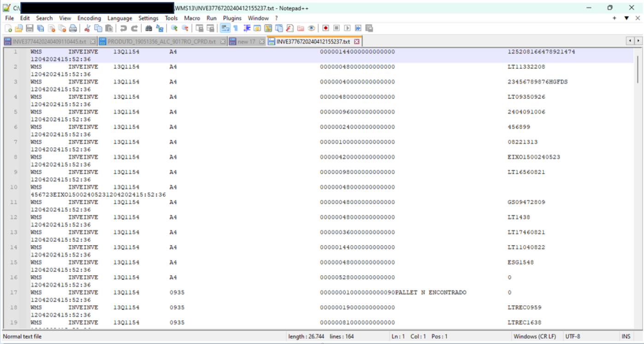Switch to the PRODUTO_19051356_ALC_9017RO_CPRD.txt tab
The image size is (644, 344).
pos(161,42)
